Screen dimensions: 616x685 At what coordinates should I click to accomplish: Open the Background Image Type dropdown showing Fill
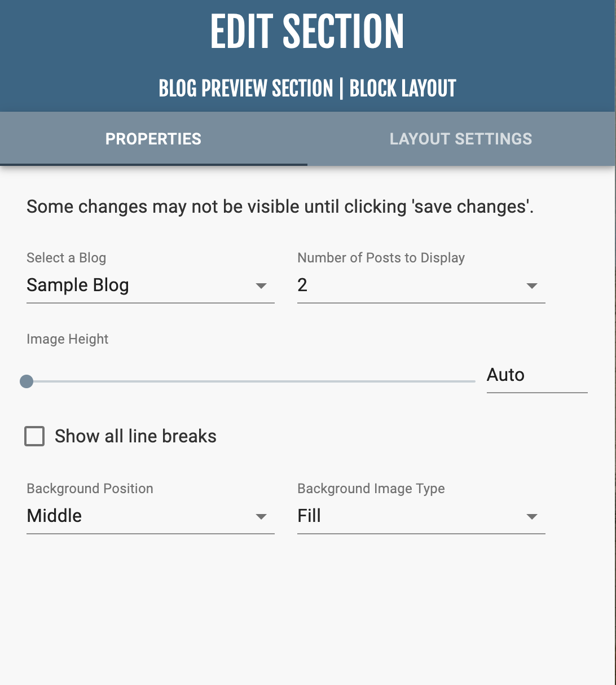(412, 516)
